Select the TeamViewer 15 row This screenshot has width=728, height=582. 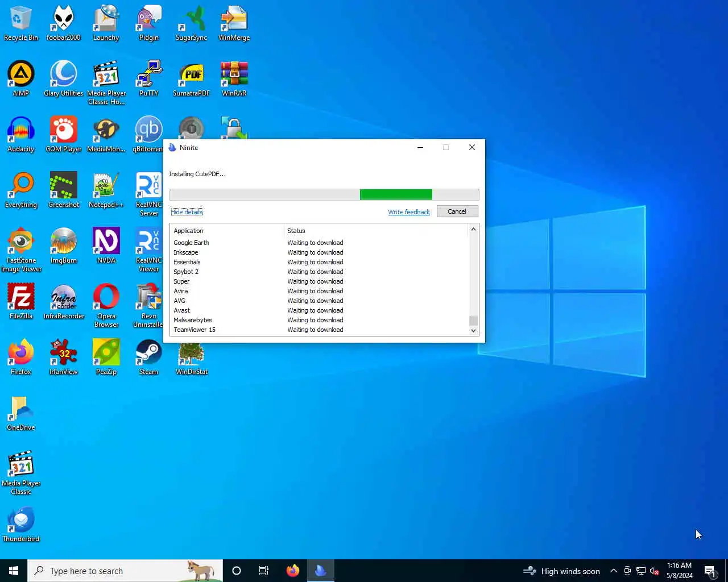tap(319, 330)
